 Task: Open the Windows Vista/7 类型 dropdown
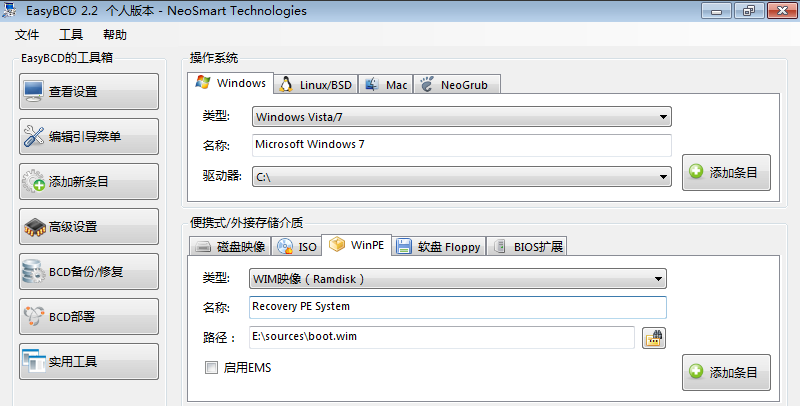[x=462, y=117]
